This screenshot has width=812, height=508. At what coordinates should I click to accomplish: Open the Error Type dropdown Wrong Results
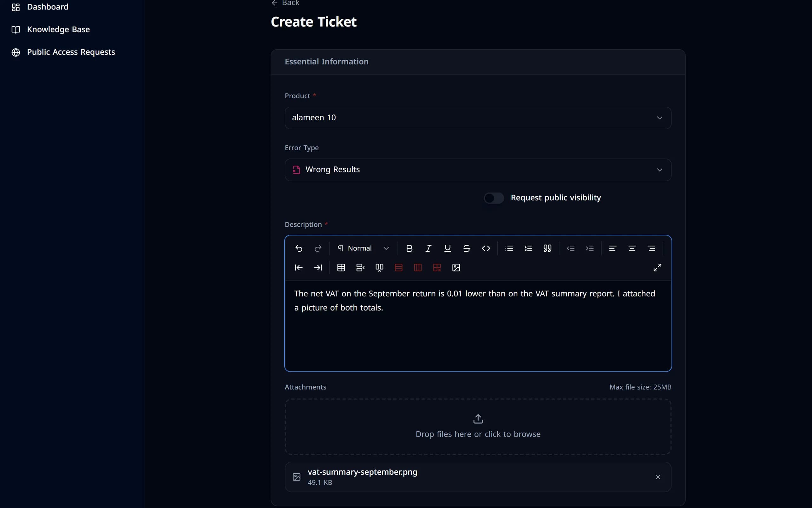tap(478, 170)
